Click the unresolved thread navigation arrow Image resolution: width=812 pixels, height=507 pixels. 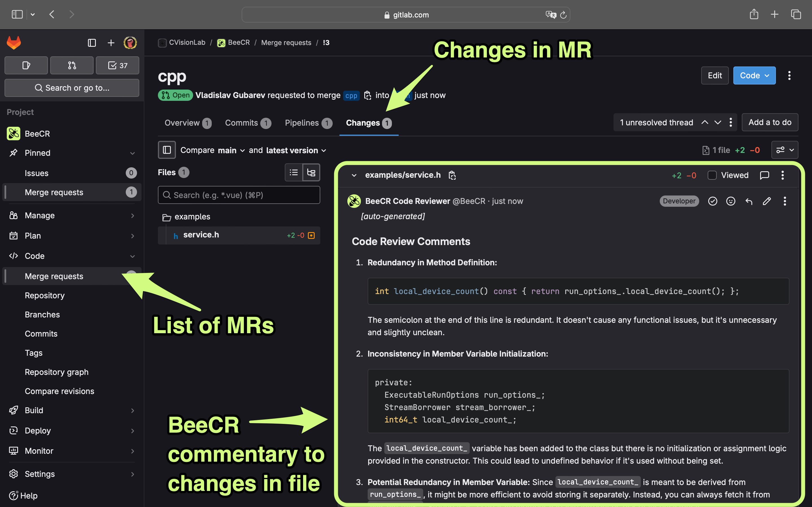coord(718,122)
